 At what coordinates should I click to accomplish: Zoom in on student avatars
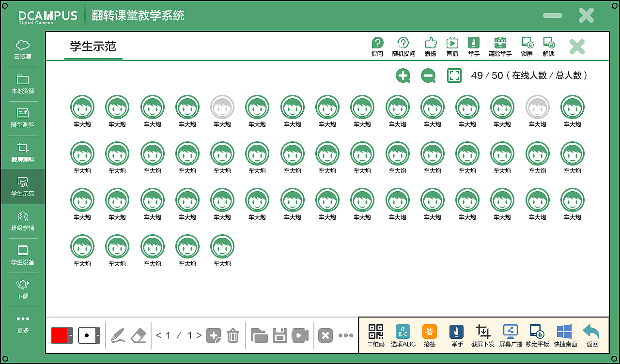[x=403, y=76]
